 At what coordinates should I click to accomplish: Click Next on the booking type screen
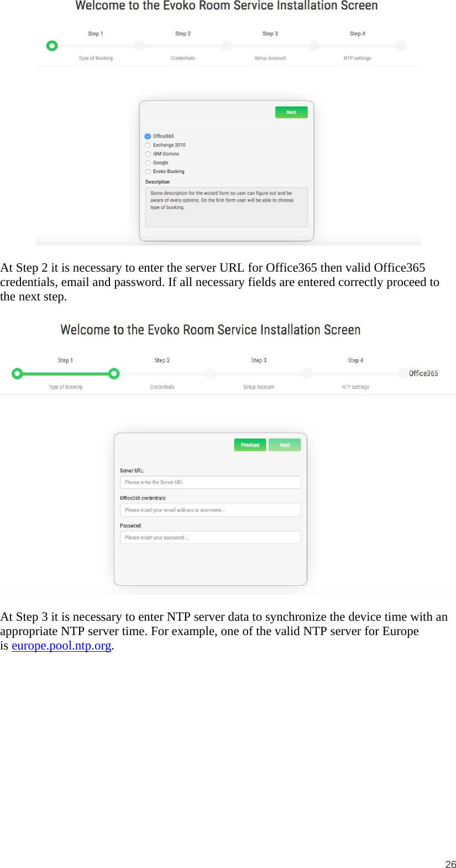[291, 112]
